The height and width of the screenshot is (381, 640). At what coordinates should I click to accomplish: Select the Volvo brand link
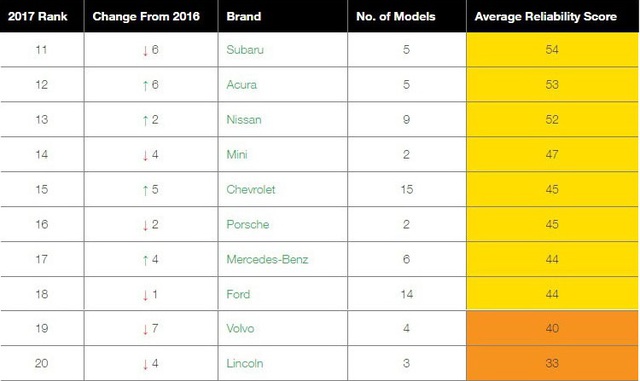click(240, 328)
